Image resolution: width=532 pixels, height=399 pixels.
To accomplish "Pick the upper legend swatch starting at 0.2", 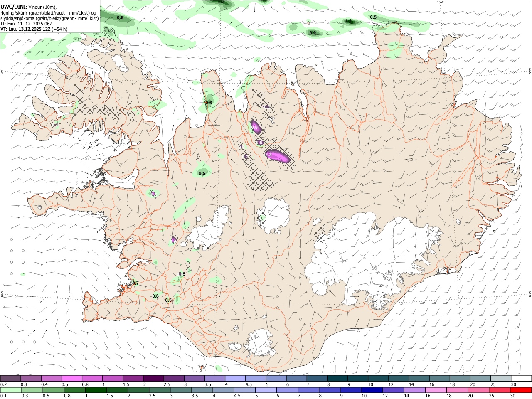I will tap(11, 378).
